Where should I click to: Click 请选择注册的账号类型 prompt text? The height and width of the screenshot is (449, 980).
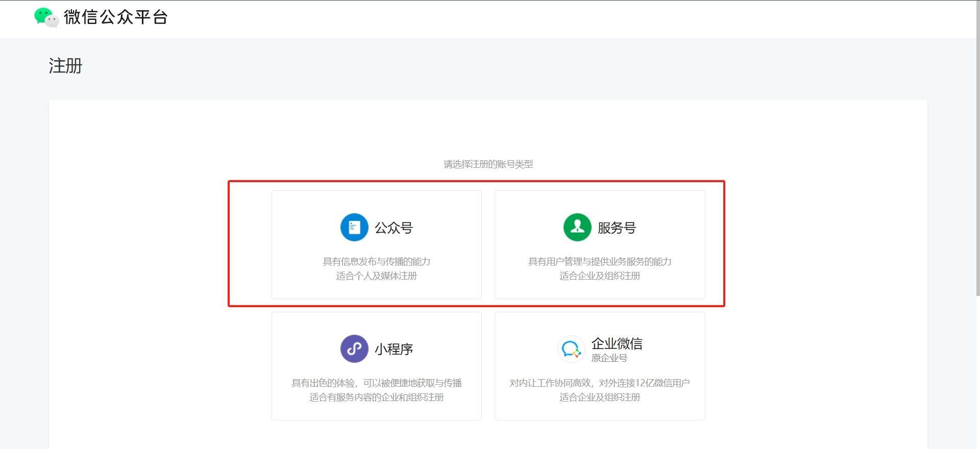point(488,164)
